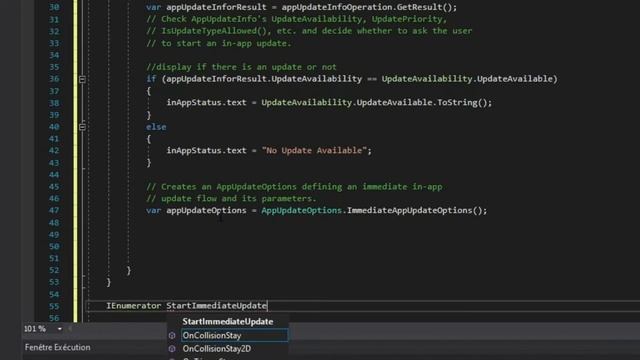Open the Fenêtre Exécution panel tab
640x360 pixels.
pyautogui.click(x=58, y=347)
